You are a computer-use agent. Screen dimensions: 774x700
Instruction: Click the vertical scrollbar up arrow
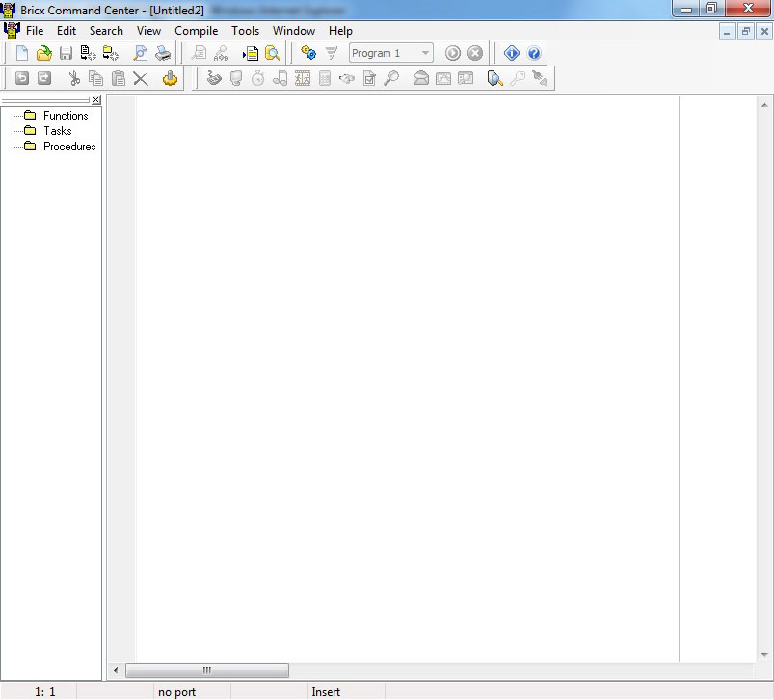click(764, 105)
